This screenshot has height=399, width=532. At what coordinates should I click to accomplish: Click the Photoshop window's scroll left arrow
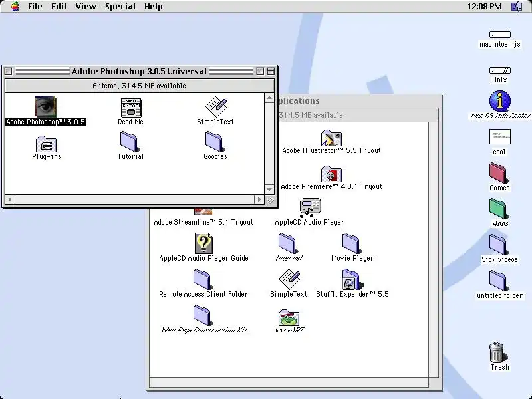click(10, 199)
